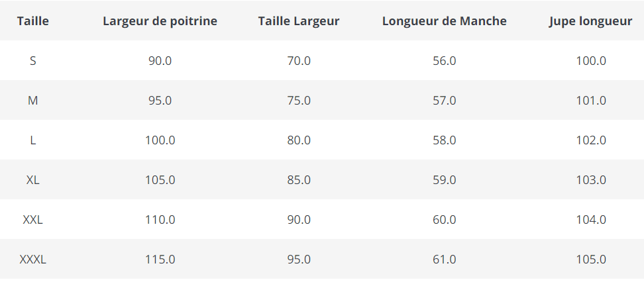Select the Taille Largeur column header
The image size is (644, 284).
point(299,21)
